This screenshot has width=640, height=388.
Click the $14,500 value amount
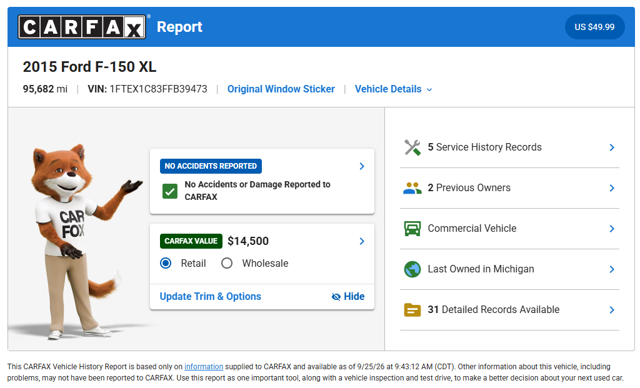coord(248,241)
